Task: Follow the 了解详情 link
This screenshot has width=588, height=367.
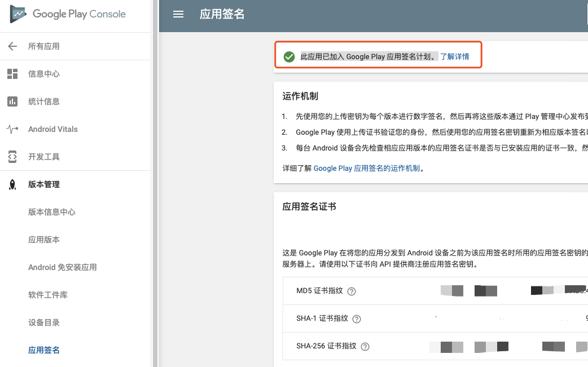Action: click(x=454, y=56)
